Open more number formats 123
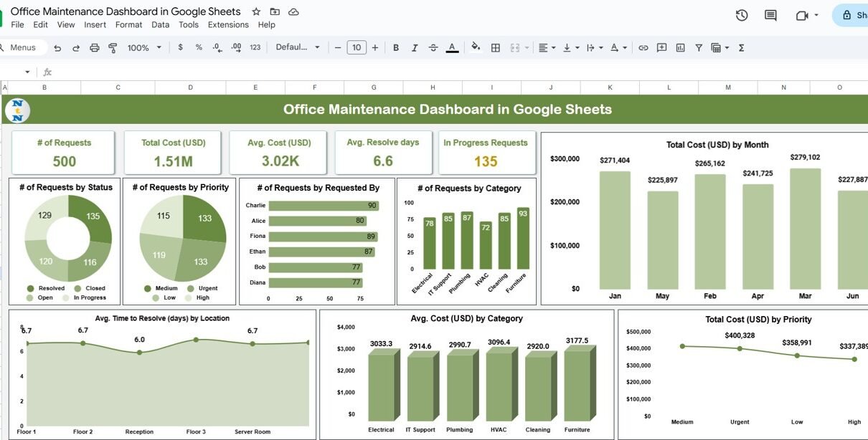The width and height of the screenshot is (868, 440). click(x=255, y=47)
